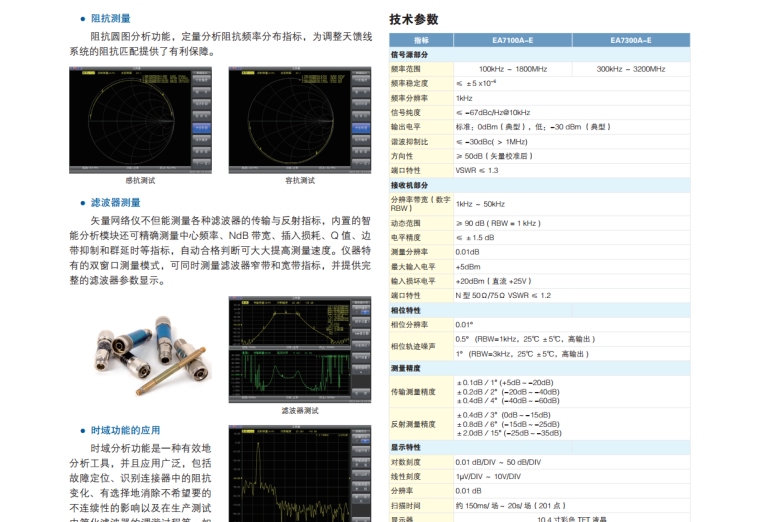Viewport: 760px width, 522px height.
Task: Click the 信号源部分 table section row
Action: point(409,55)
